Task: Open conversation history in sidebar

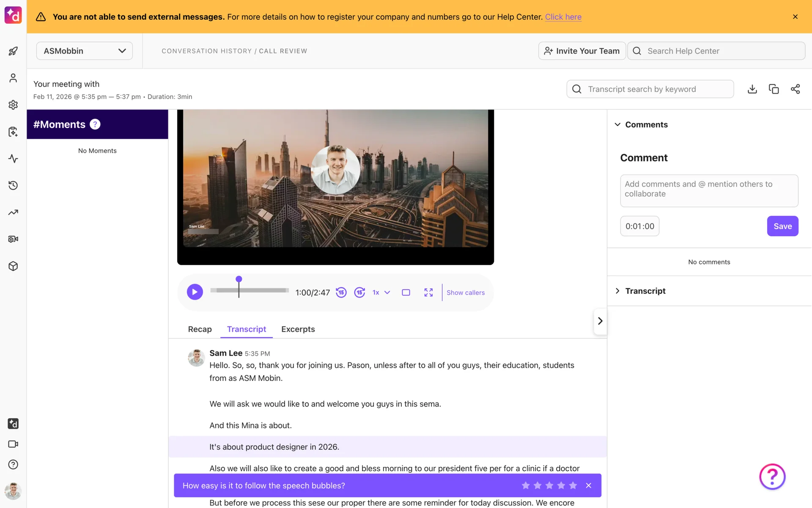Action: tap(13, 185)
